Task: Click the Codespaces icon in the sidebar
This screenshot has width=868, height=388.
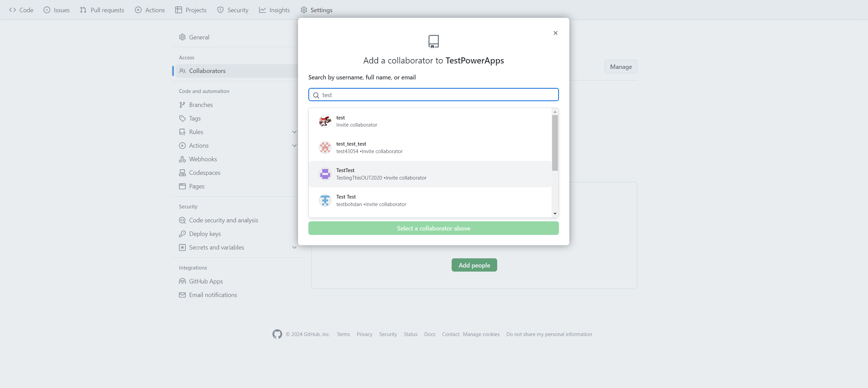Action: point(182,172)
